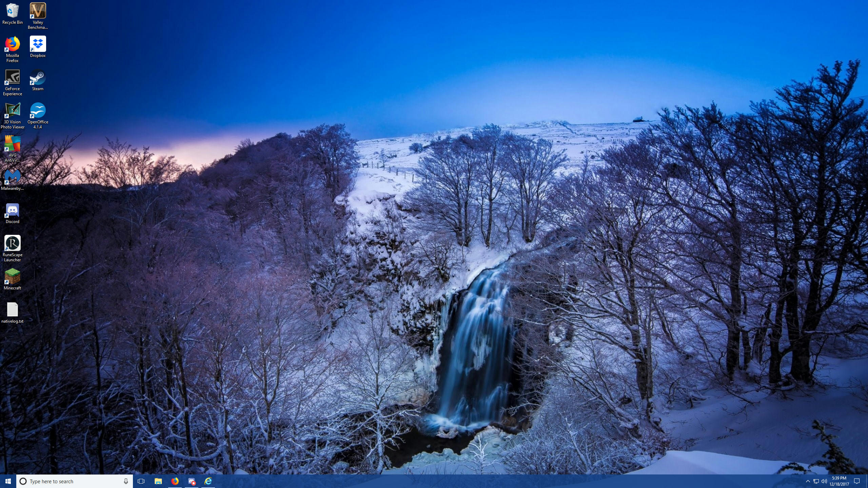This screenshot has height=488, width=868.
Task: Expand the hidden system tray icons
Action: 808,481
